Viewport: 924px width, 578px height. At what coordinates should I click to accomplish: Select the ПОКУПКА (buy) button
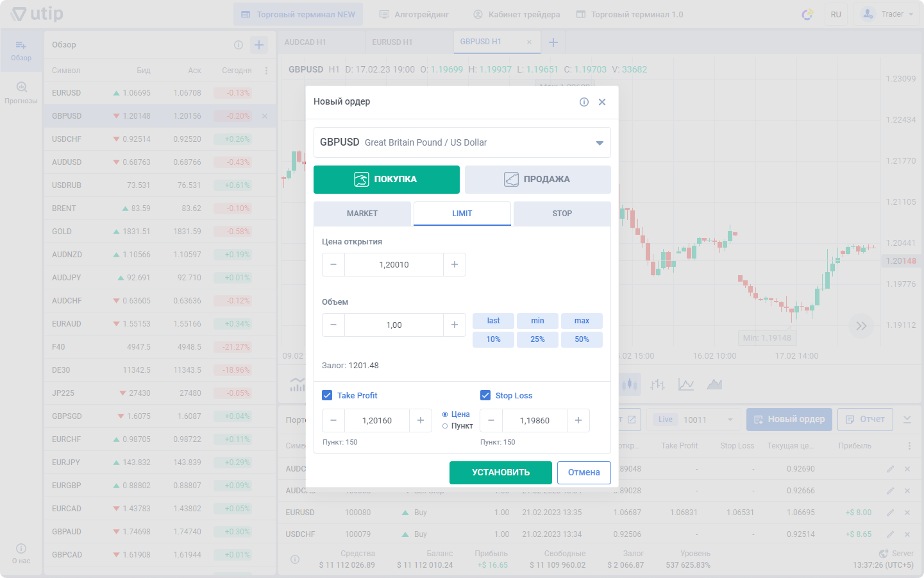[387, 180]
